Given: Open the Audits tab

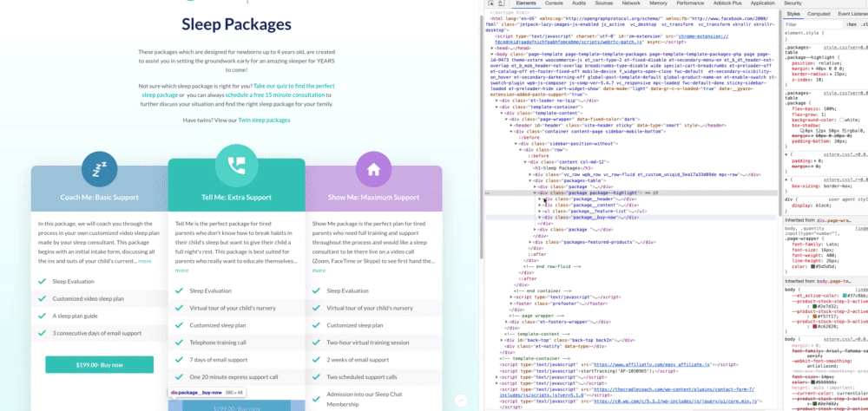Looking at the screenshot, I should pos(579,3).
